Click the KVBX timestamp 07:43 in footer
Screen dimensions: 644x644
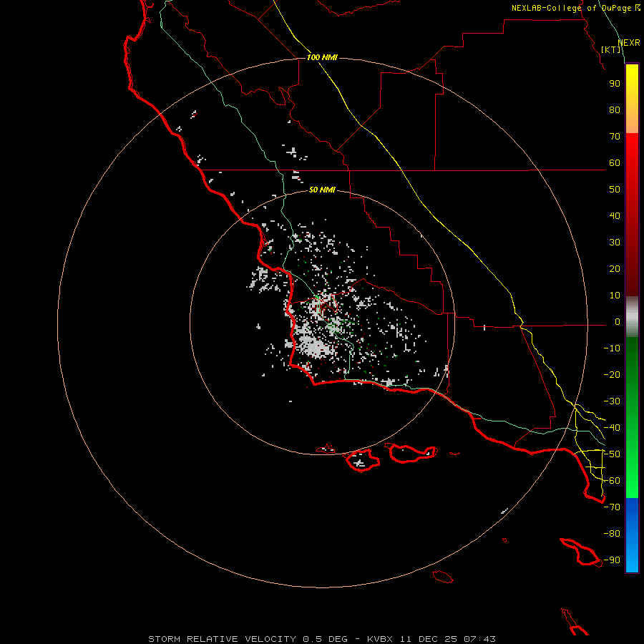coord(479,639)
